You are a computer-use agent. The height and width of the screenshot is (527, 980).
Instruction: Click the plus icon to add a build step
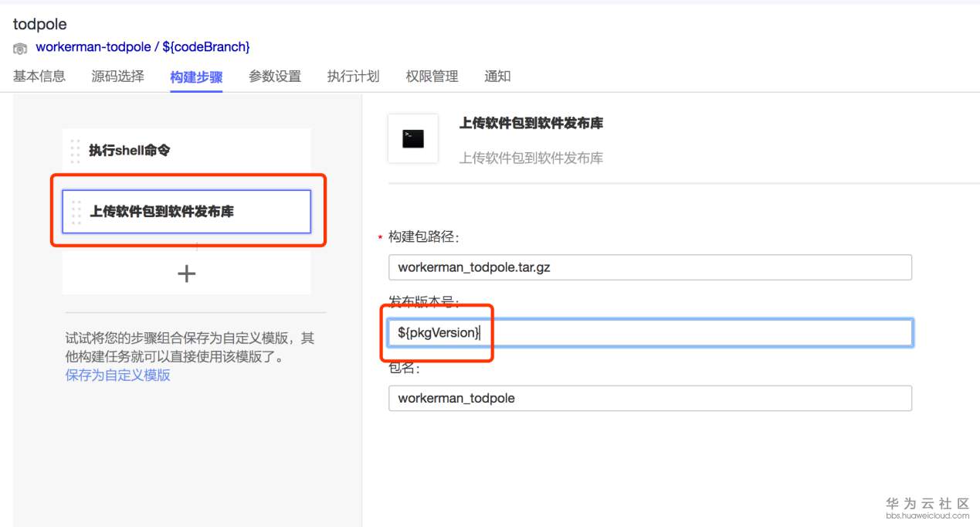click(185, 274)
